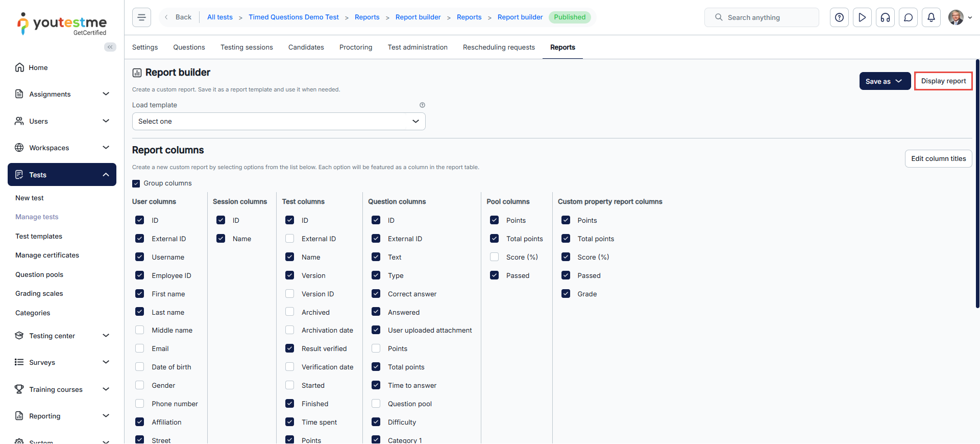Open the Proctoring tab
Screen dimensions: 980x444
click(x=356, y=48)
